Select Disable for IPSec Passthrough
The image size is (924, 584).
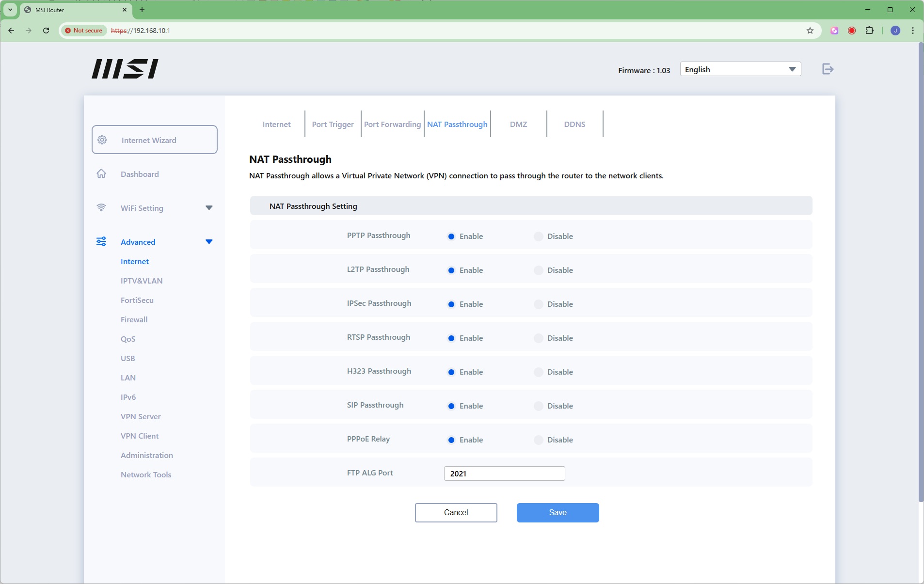tap(538, 304)
